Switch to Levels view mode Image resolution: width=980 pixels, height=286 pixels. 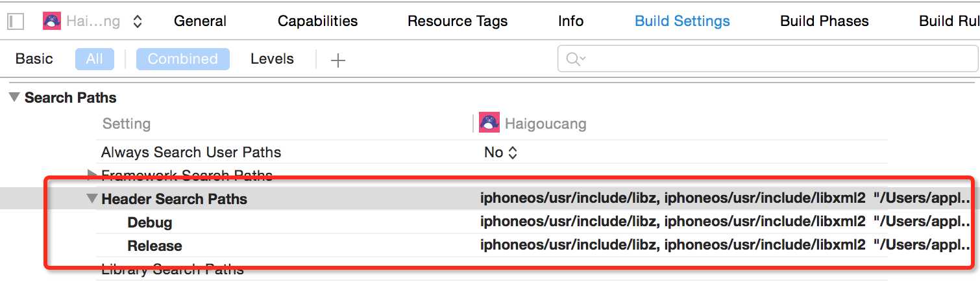272,59
